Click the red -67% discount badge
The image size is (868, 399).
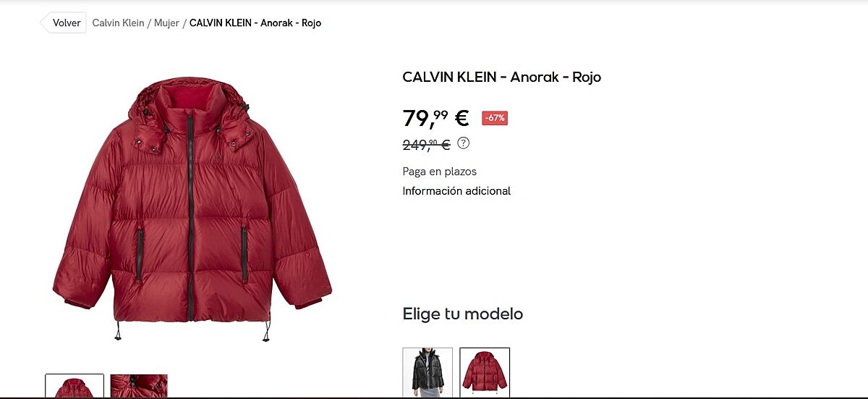[495, 118]
